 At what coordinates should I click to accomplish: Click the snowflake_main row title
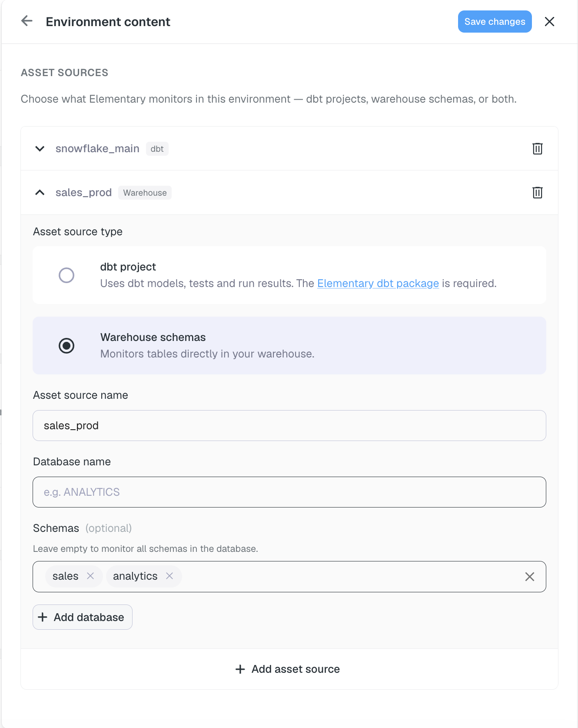(x=97, y=149)
